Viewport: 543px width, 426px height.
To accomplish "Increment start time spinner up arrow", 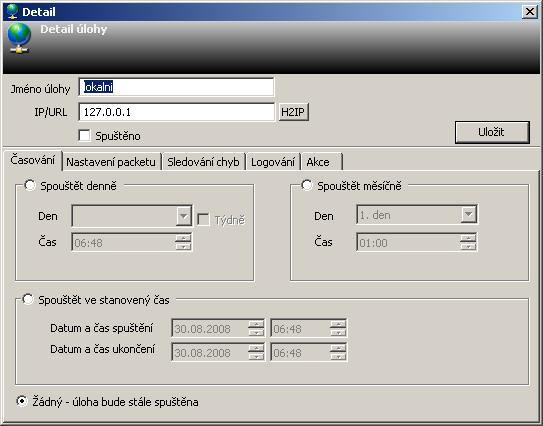I will coord(338,324).
